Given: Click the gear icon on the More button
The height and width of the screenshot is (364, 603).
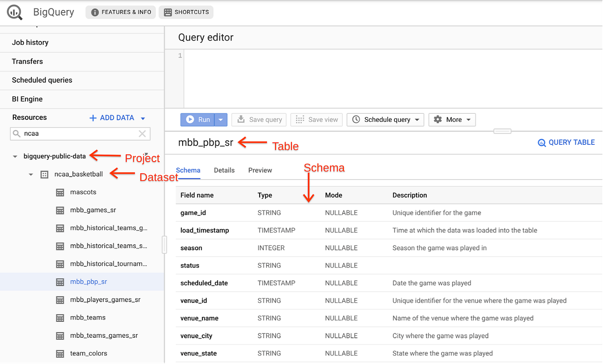Looking at the screenshot, I should tap(437, 119).
